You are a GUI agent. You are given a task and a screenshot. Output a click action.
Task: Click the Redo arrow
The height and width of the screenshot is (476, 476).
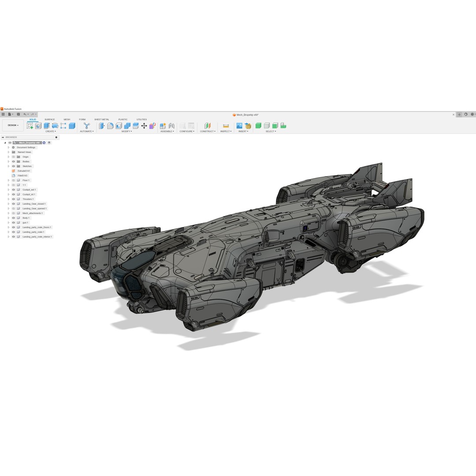click(x=32, y=115)
